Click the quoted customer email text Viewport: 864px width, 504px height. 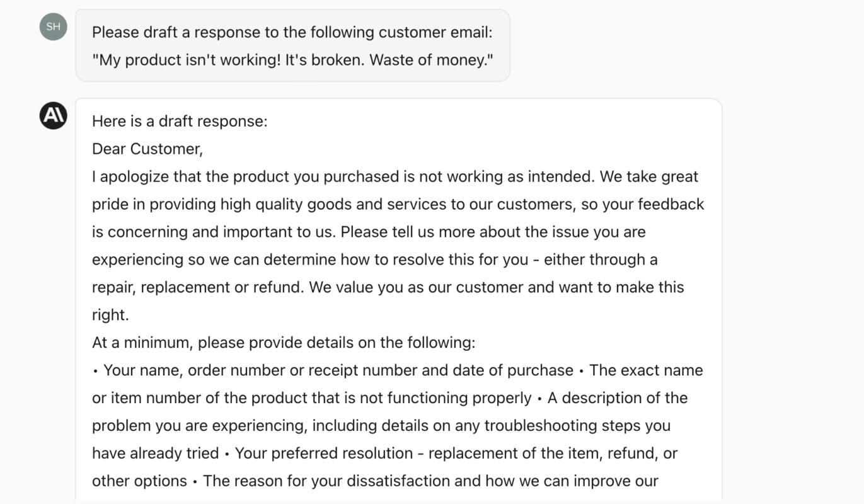tap(292, 60)
